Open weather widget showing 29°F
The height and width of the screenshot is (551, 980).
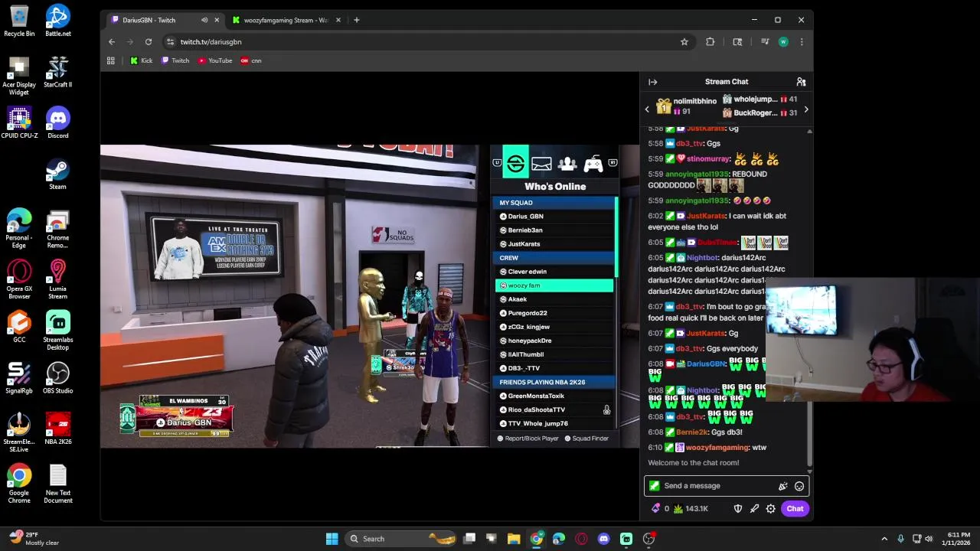[34, 539]
